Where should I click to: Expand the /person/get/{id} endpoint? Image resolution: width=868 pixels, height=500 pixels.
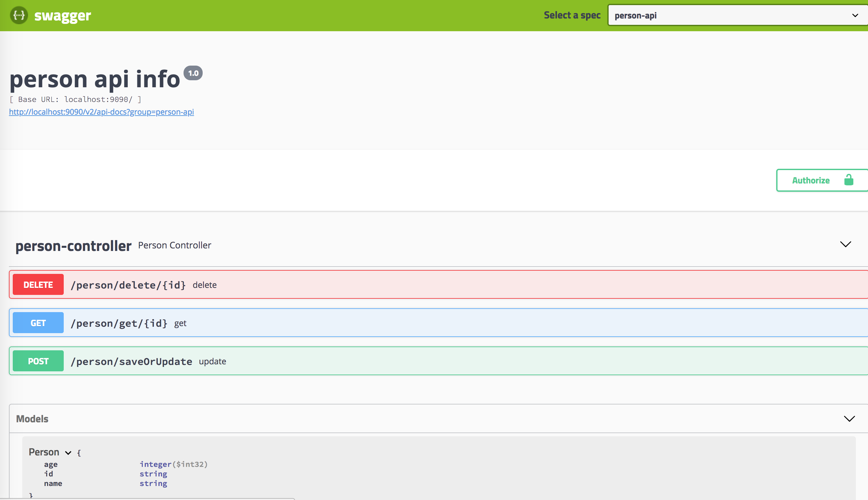point(119,323)
